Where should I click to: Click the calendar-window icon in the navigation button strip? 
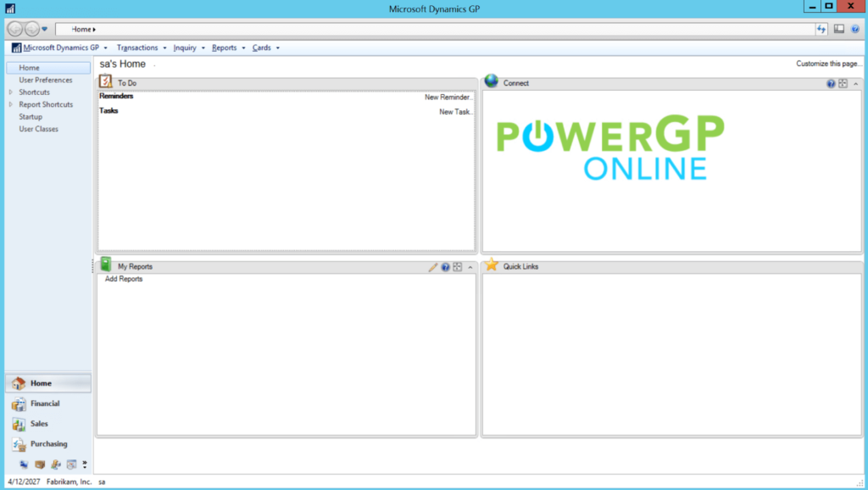coord(71,465)
